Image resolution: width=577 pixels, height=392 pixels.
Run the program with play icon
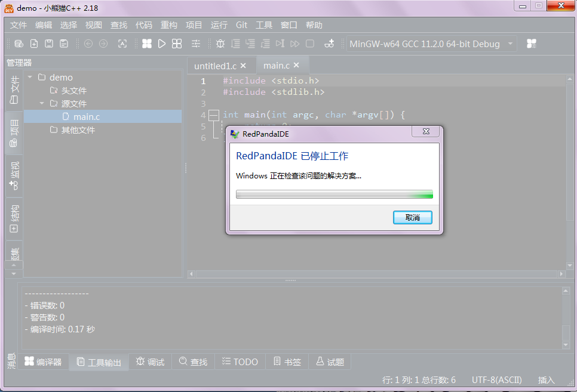(x=161, y=44)
